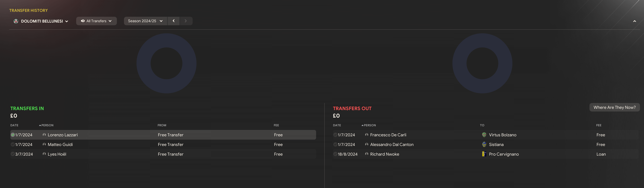
Task: Sort Transfers In by Person column
Action: click(x=47, y=125)
